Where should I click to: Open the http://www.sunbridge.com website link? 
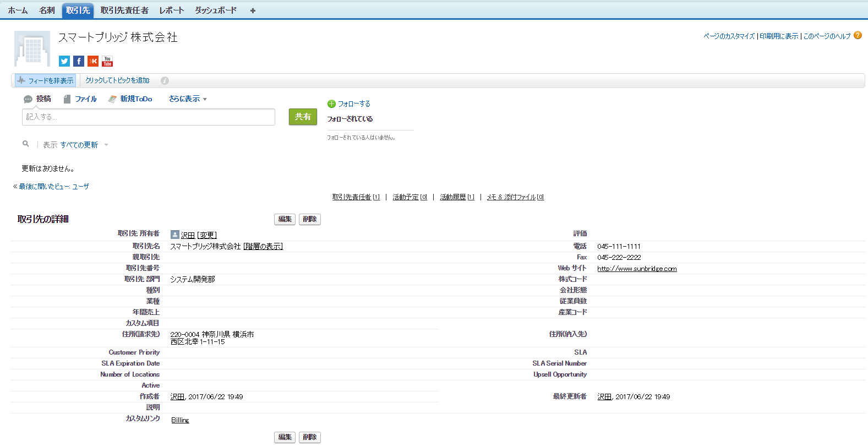pyautogui.click(x=637, y=269)
